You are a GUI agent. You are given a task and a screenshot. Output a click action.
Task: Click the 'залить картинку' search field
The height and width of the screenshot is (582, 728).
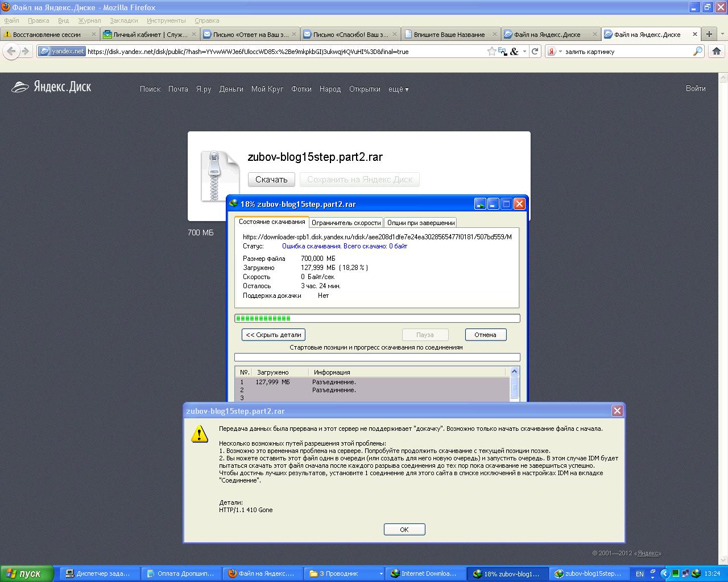coord(627,51)
